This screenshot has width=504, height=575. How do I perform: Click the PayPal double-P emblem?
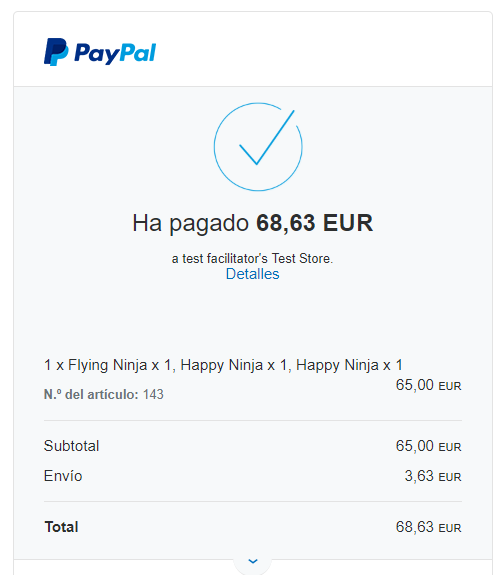[x=56, y=52]
